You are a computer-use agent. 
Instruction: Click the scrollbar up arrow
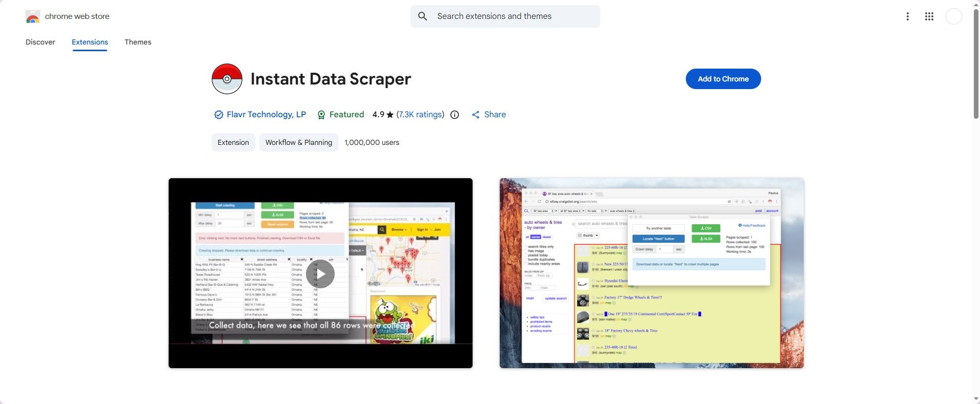click(x=976, y=4)
